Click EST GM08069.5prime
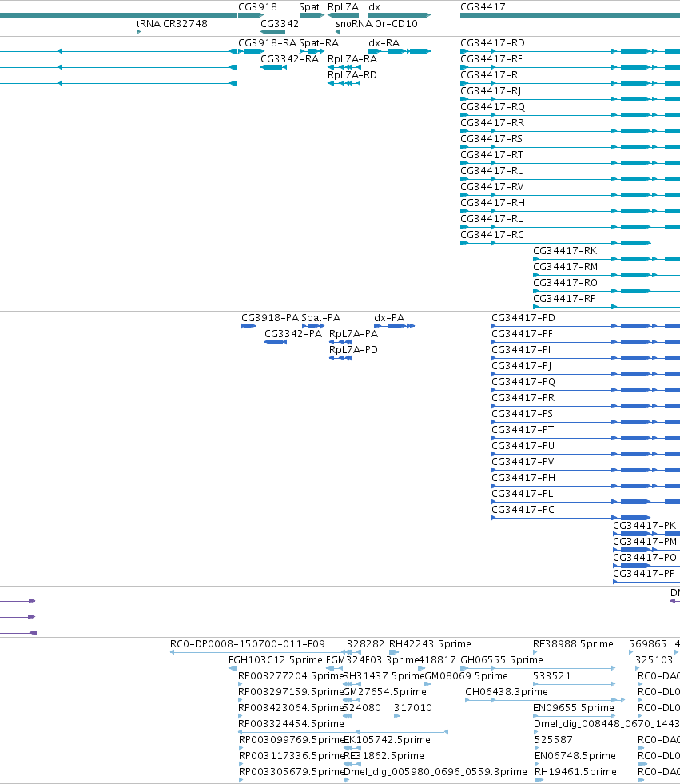 click(x=466, y=676)
